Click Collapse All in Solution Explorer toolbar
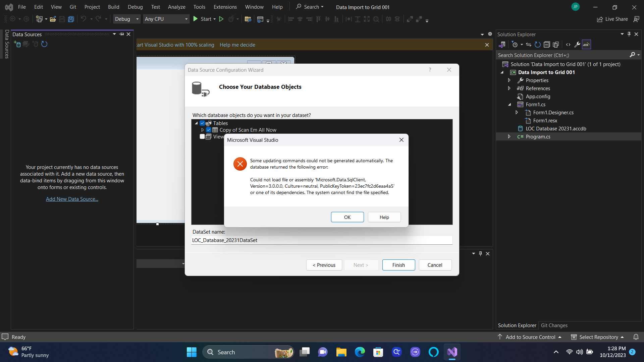 (x=547, y=45)
